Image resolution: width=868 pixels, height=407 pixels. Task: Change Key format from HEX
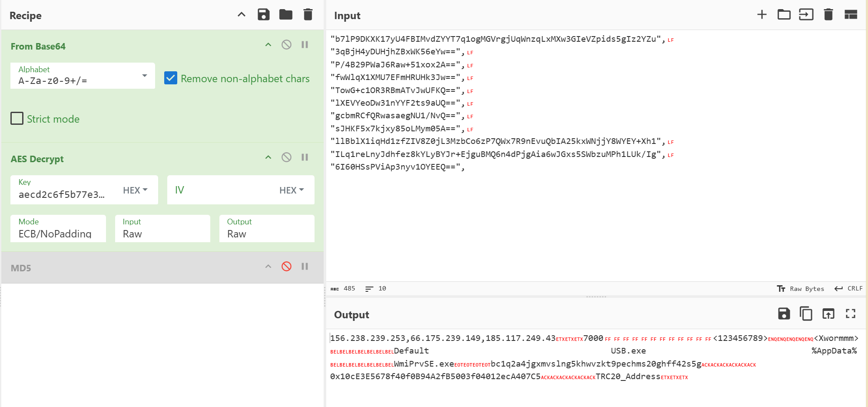coord(135,190)
